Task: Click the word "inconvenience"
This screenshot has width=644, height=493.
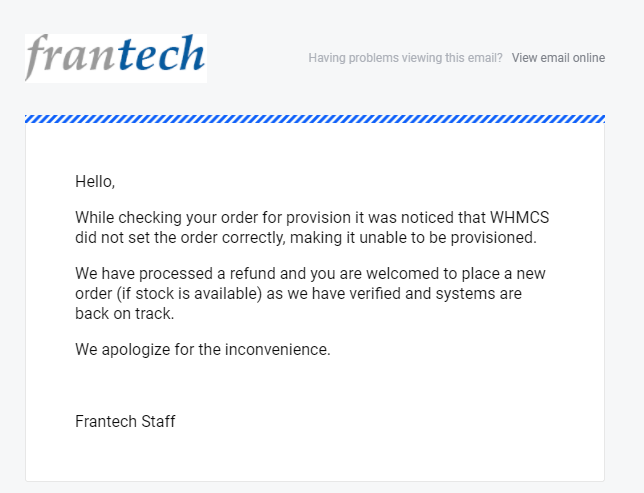Action: pyautogui.click(x=281, y=350)
